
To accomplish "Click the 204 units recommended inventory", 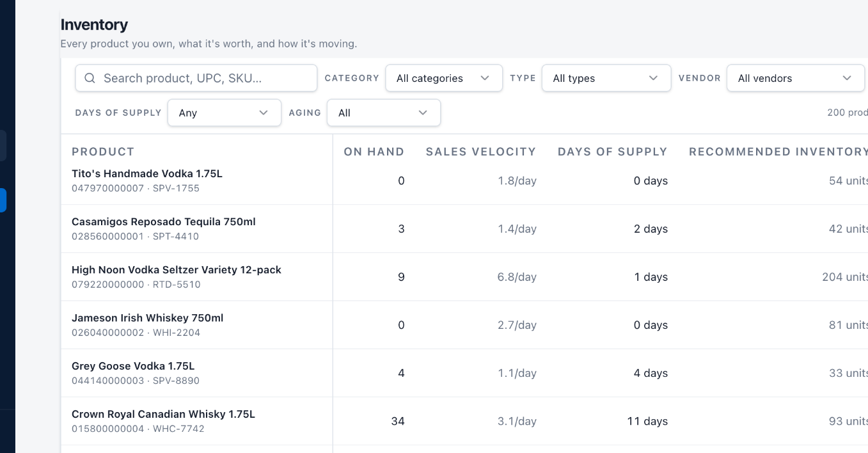I will 845,277.
